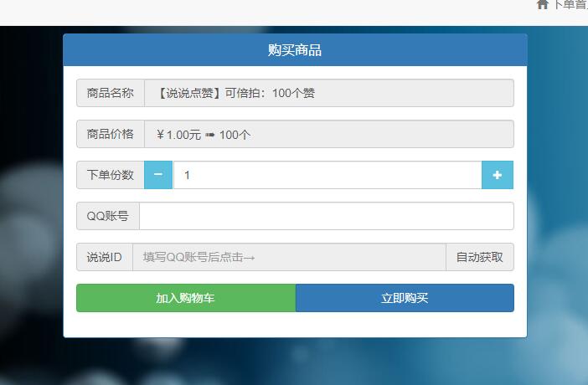Open the 下单首页 link
This screenshot has width=588, height=385.
click(570, 5)
